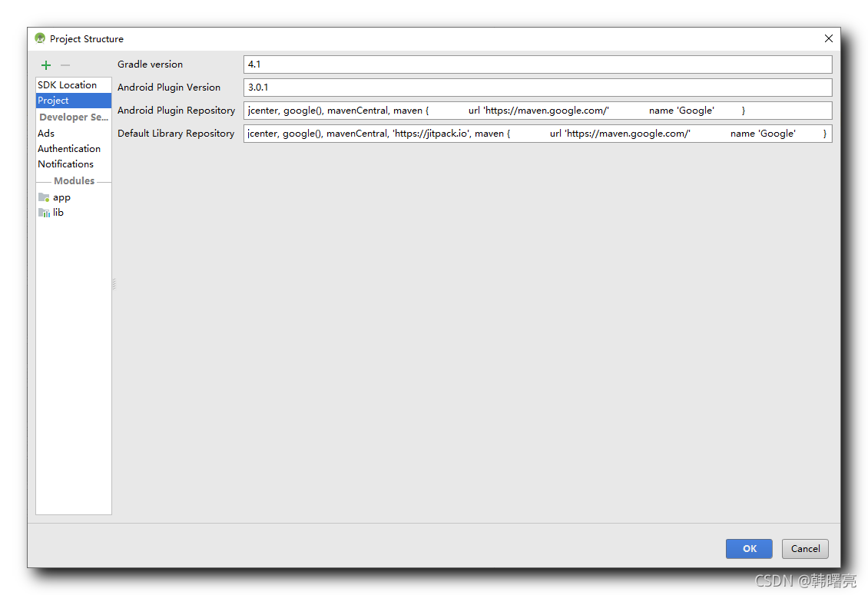This screenshot has height=595, width=868.
Task: Click the sidebar splitter grip handle
Action: pyautogui.click(x=114, y=285)
